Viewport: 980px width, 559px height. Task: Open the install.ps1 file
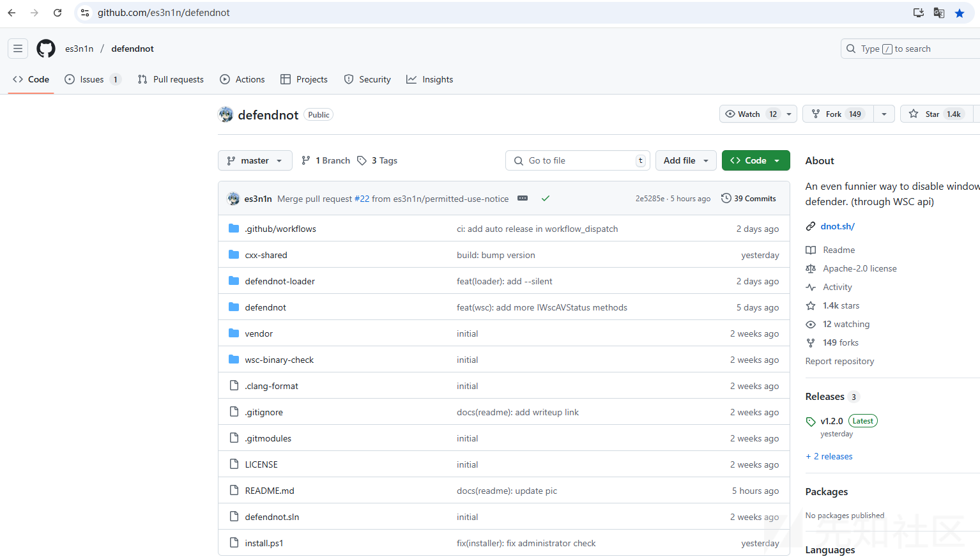264,543
